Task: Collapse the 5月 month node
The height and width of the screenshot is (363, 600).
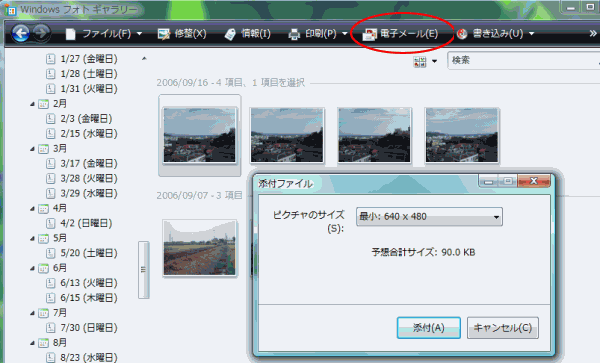Action: [33, 239]
